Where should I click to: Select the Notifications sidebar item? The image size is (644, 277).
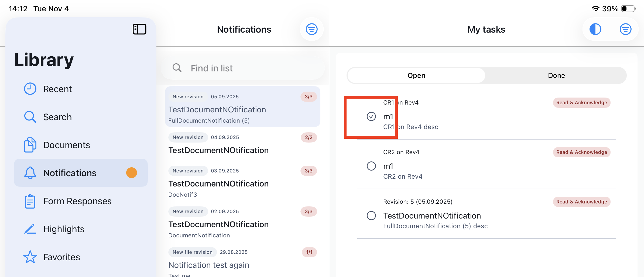click(x=70, y=173)
